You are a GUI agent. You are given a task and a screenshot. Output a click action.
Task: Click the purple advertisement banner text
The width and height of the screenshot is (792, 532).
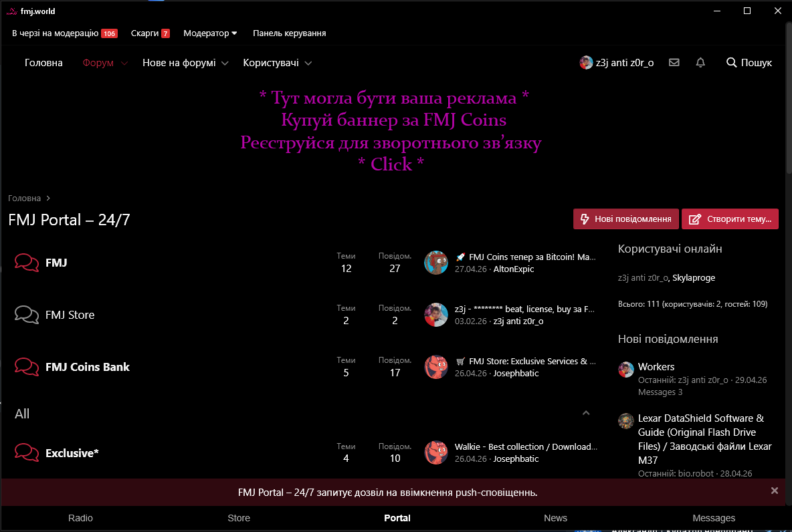tap(391, 131)
